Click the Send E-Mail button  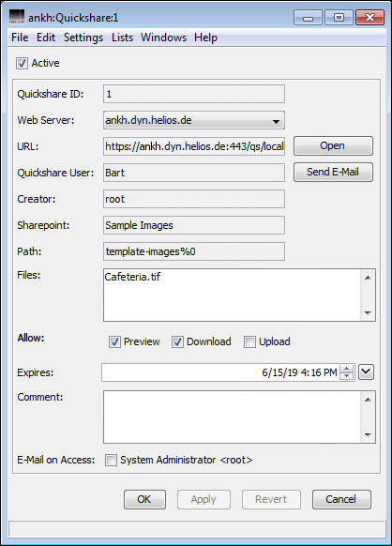(333, 172)
